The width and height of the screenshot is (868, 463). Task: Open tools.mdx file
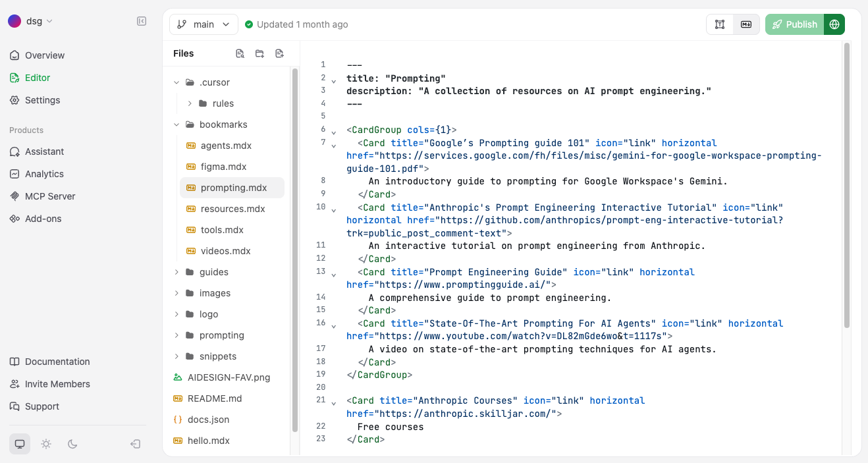[222, 230]
